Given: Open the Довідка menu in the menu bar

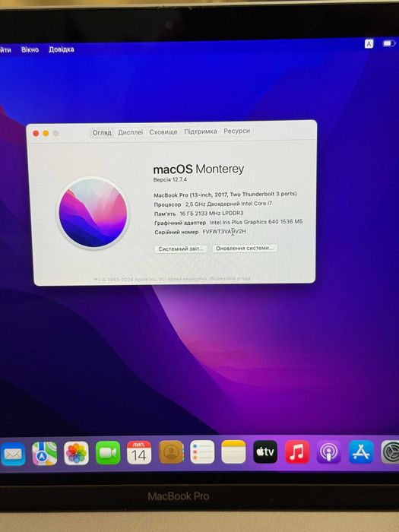Looking at the screenshot, I should pyautogui.click(x=62, y=49).
